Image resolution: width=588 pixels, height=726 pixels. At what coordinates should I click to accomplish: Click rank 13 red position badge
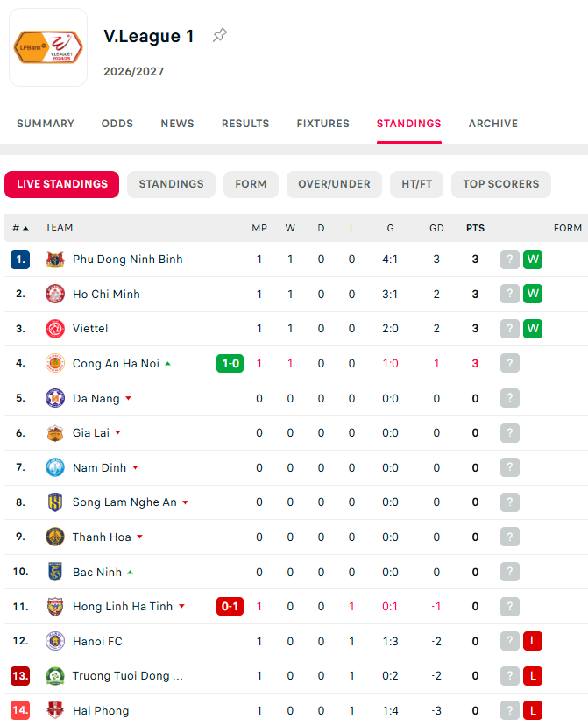(20, 676)
